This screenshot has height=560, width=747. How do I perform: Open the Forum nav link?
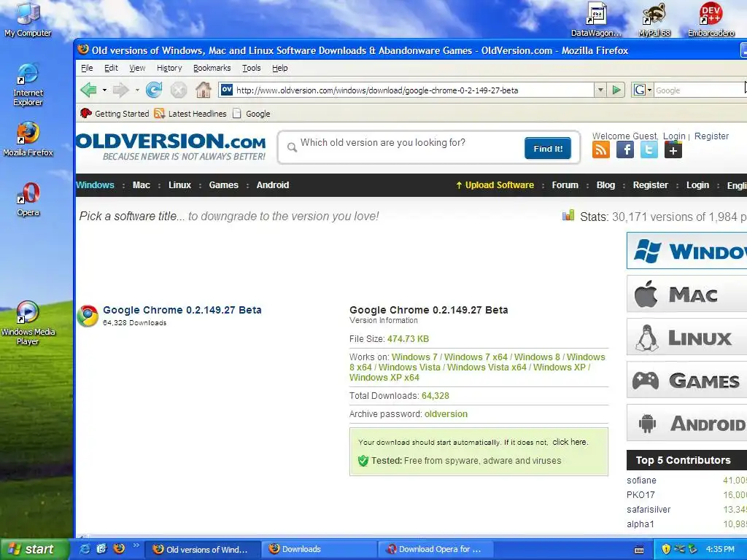point(565,185)
